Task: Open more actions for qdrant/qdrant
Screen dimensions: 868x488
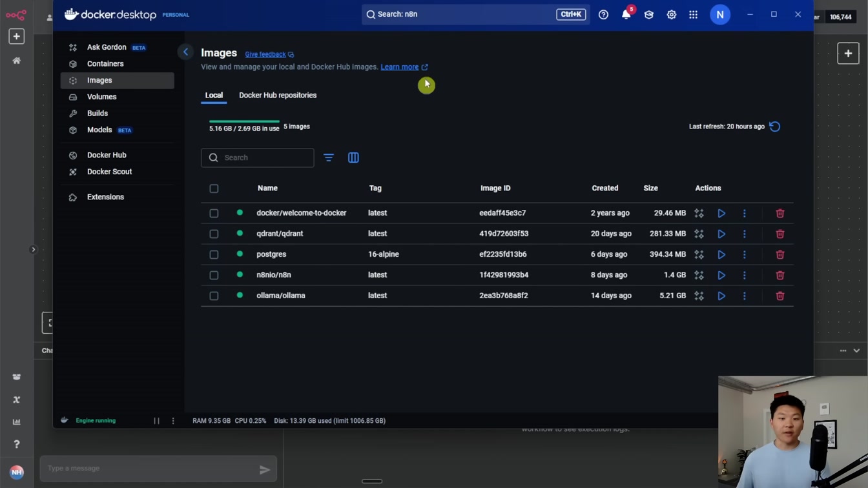Action: coord(744,234)
